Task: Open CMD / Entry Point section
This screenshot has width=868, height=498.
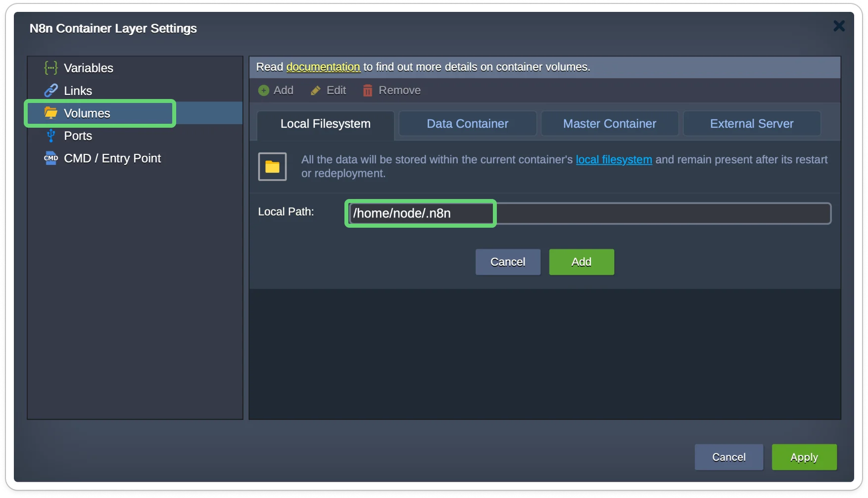Action: pyautogui.click(x=135, y=158)
